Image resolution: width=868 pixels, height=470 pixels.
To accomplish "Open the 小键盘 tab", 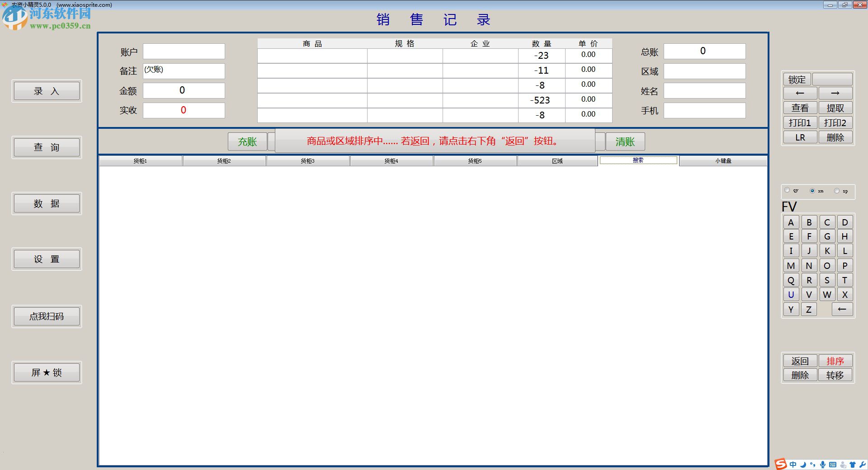I will 723,161.
